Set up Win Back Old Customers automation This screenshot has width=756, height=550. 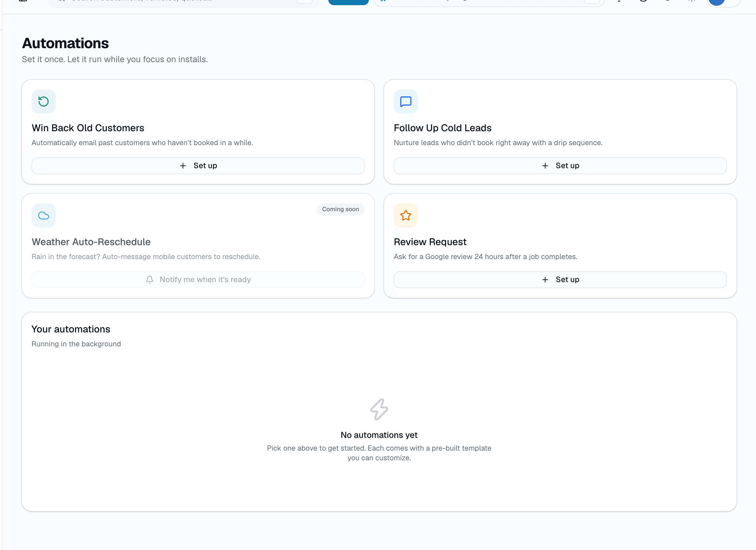tap(198, 166)
